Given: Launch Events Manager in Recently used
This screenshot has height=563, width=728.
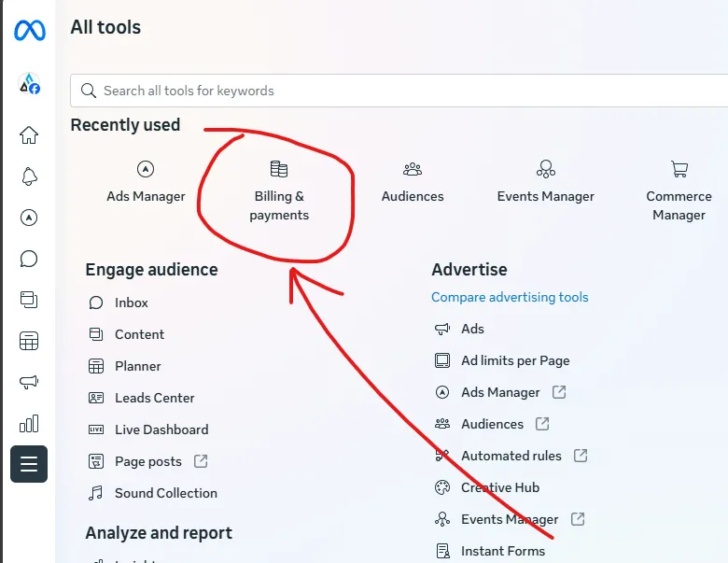Looking at the screenshot, I should click(545, 183).
